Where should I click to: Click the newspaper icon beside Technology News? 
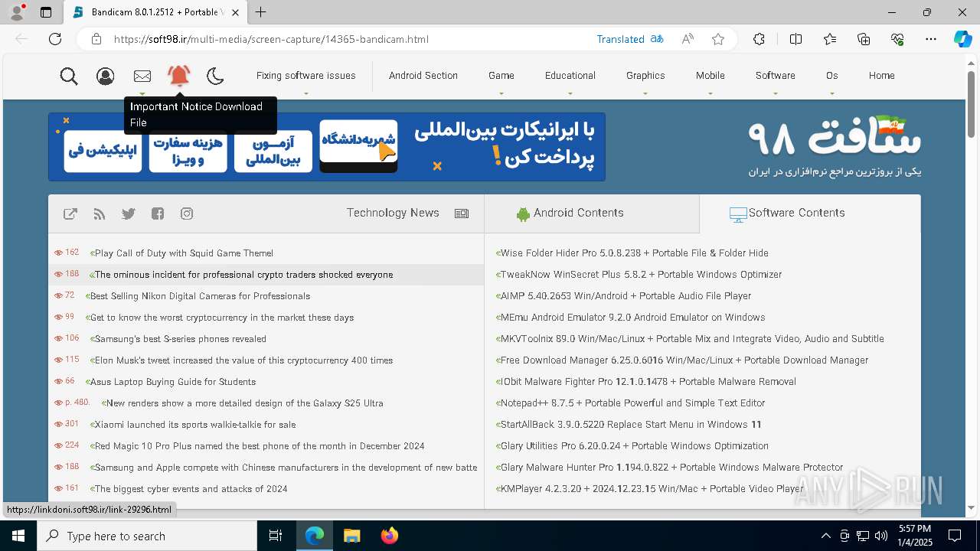click(x=462, y=214)
